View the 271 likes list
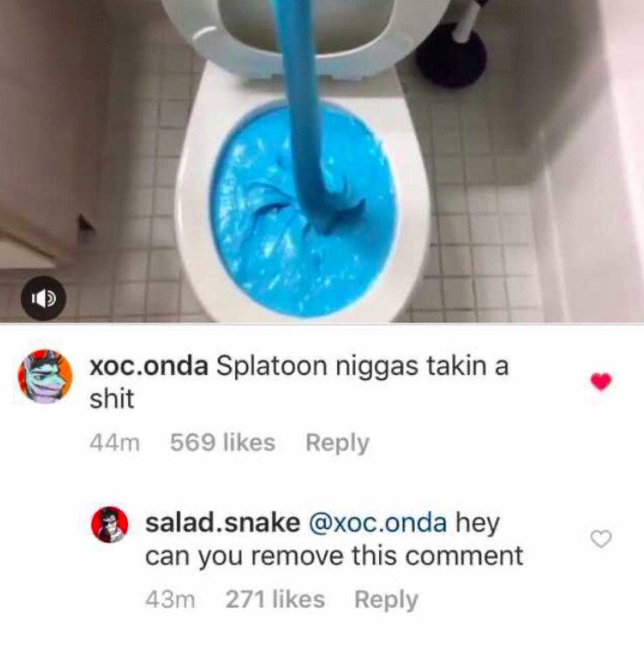 point(275,599)
